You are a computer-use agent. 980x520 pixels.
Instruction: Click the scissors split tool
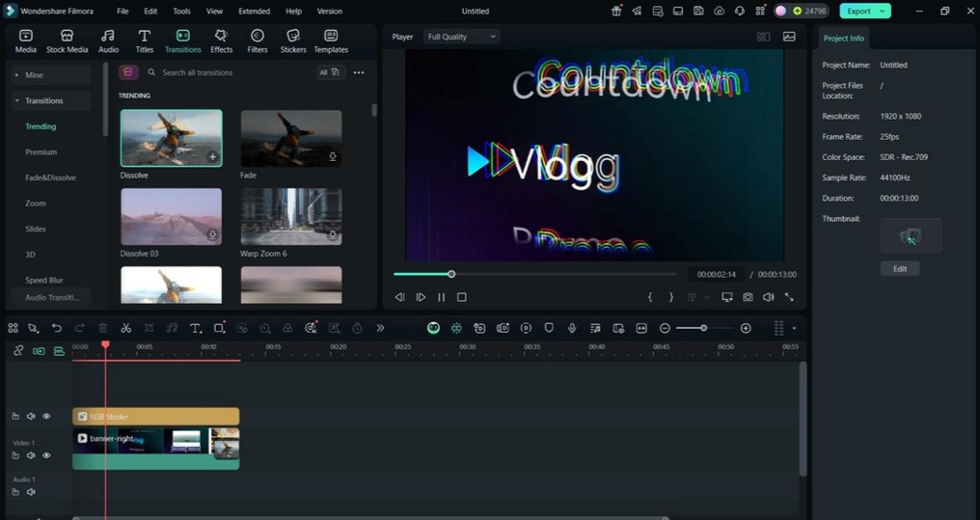click(125, 328)
